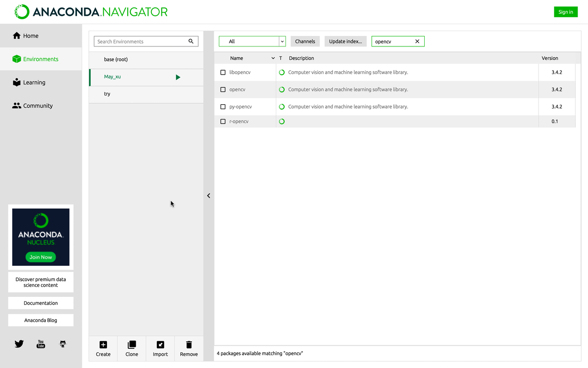The width and height of the screenshot is (588, 368).
Task: Check the r-opencv package checkbox
Action: pos(223,122)
